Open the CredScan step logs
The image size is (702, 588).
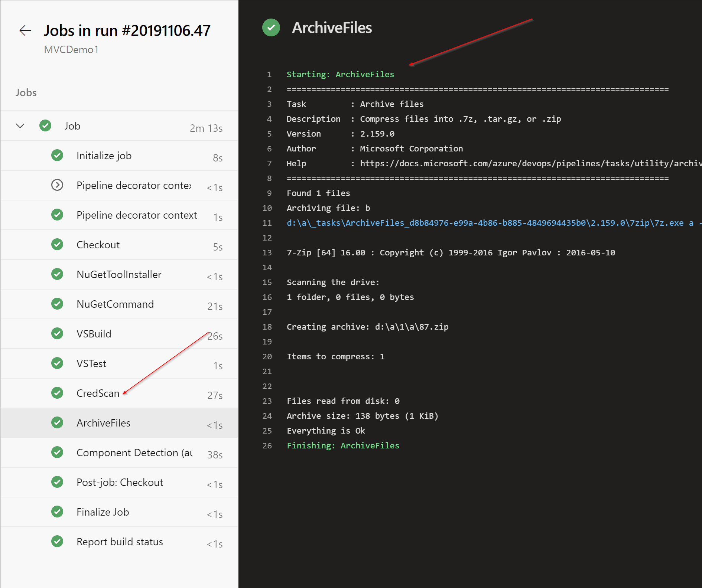[98, 393]
